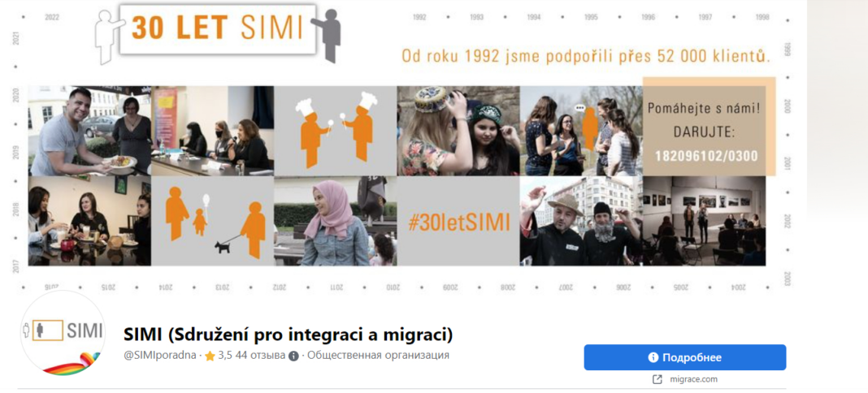Click the gray figure beside the 30 LET SIMI sign
This screenshot has width=868, height=393.
coord(328,34)
